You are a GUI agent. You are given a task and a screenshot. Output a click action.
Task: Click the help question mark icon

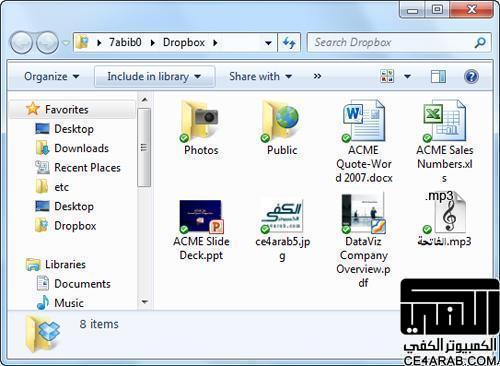[471, 77]
